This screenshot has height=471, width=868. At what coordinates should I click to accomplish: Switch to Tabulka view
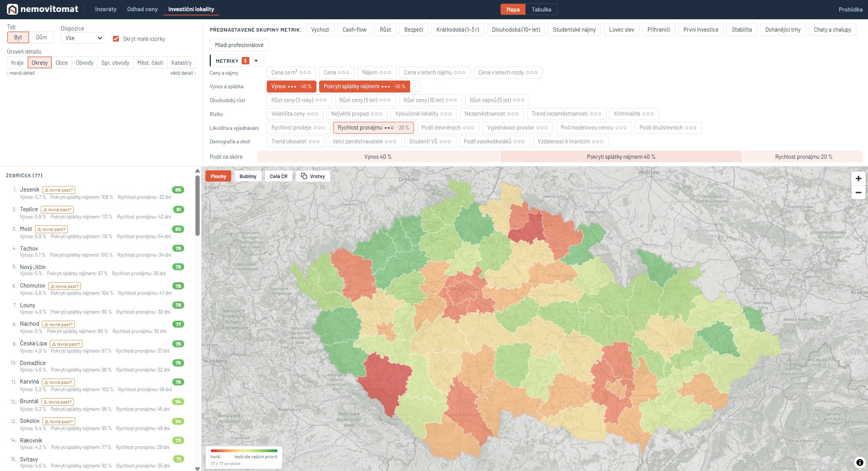click(x=541, y=10)
